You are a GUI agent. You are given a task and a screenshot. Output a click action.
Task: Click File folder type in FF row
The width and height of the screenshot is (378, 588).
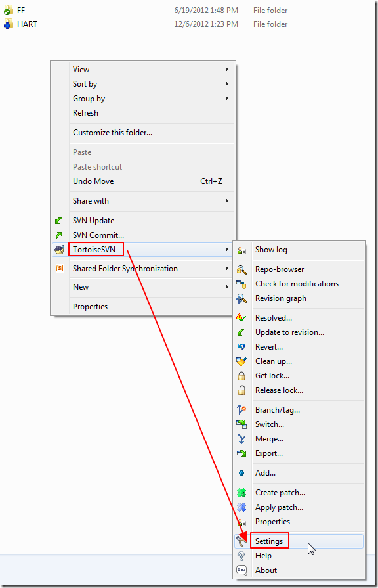point(270,11)
